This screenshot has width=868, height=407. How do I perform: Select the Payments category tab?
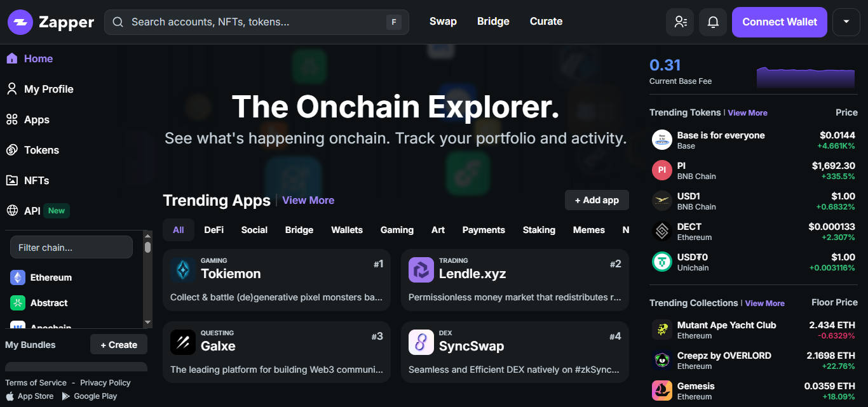pos(484,230)
